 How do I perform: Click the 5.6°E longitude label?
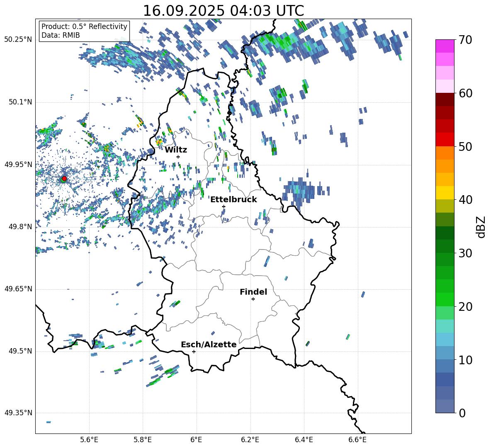pos(89,440)
